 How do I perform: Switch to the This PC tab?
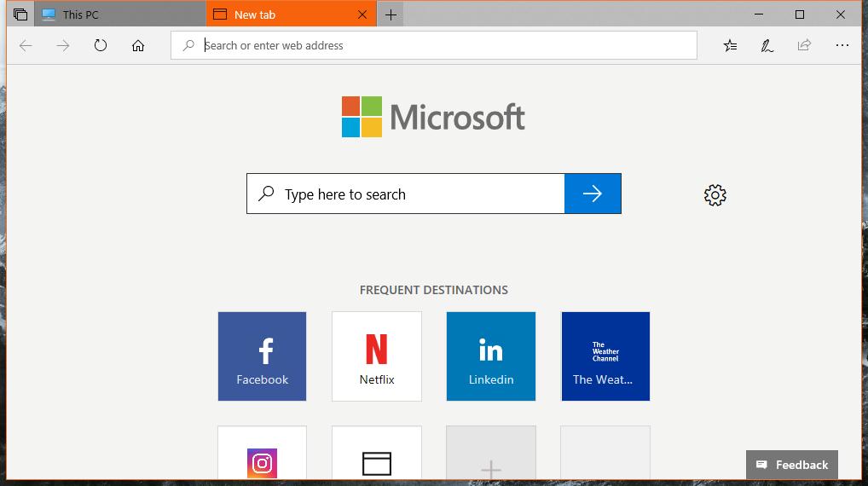(120, 14)
